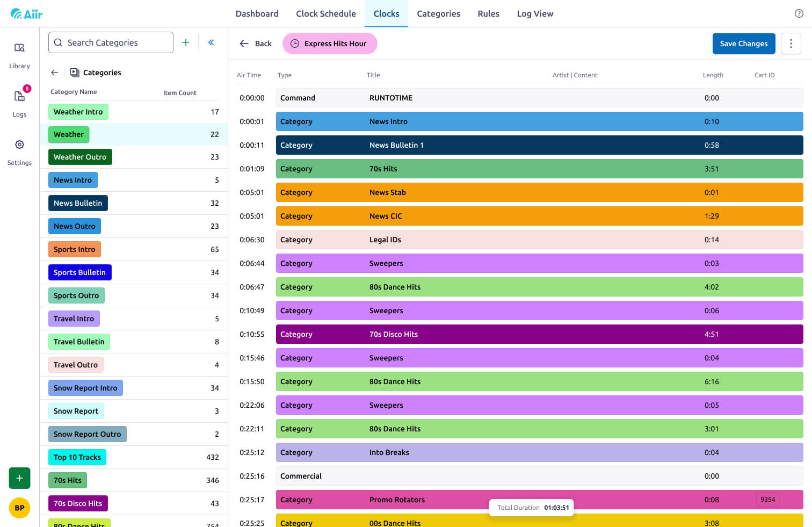Image resolution: width=812 pixels, height=527 pixels.
Task: Click the Legal IDs clock row
Action: click(540, 240)
